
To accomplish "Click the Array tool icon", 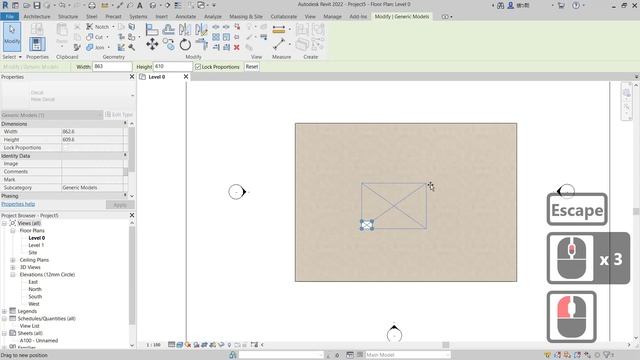I will [216, 37].
